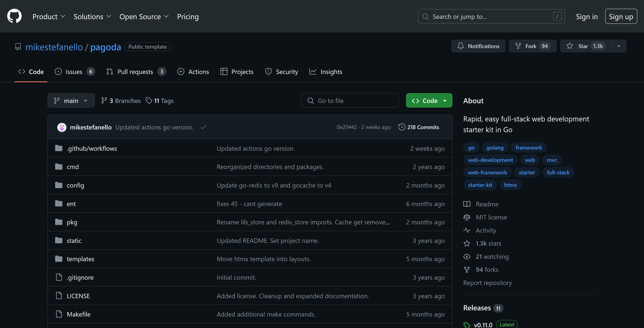Click the LICENSE file icon
This screenshot has height=328, width=644.
tap(59, 296)
